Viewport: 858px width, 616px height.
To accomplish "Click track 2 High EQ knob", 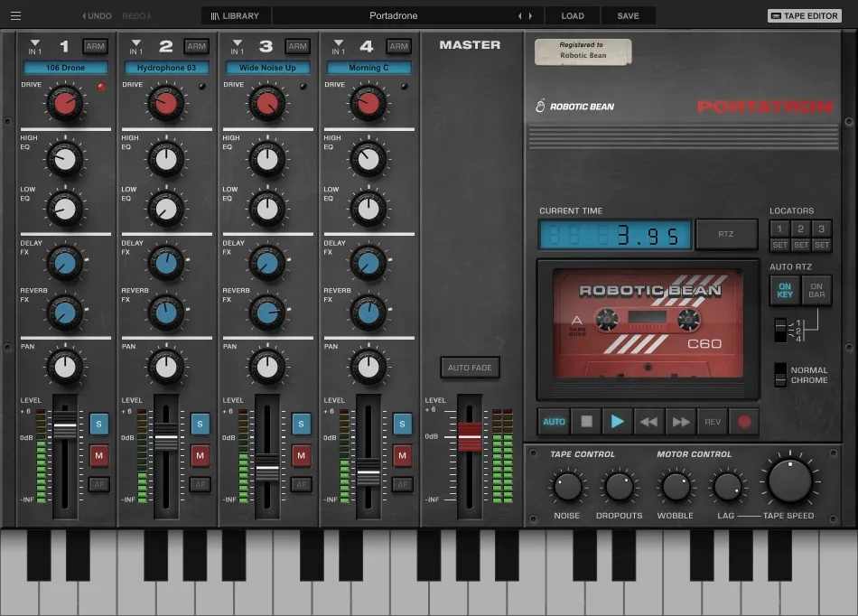I will click(166, 159).
